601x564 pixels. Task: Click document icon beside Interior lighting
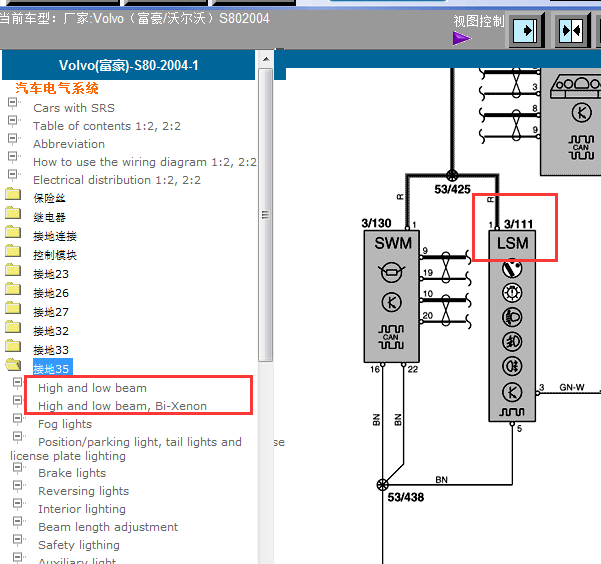tap(18, 504)
